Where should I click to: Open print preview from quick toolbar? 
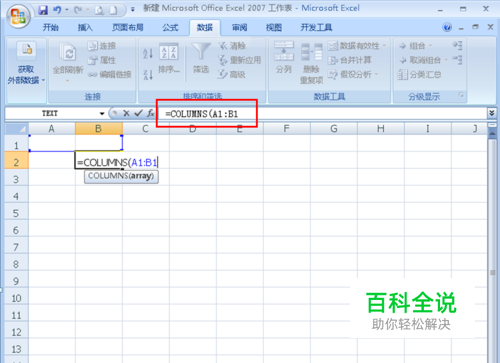point(99,11)
